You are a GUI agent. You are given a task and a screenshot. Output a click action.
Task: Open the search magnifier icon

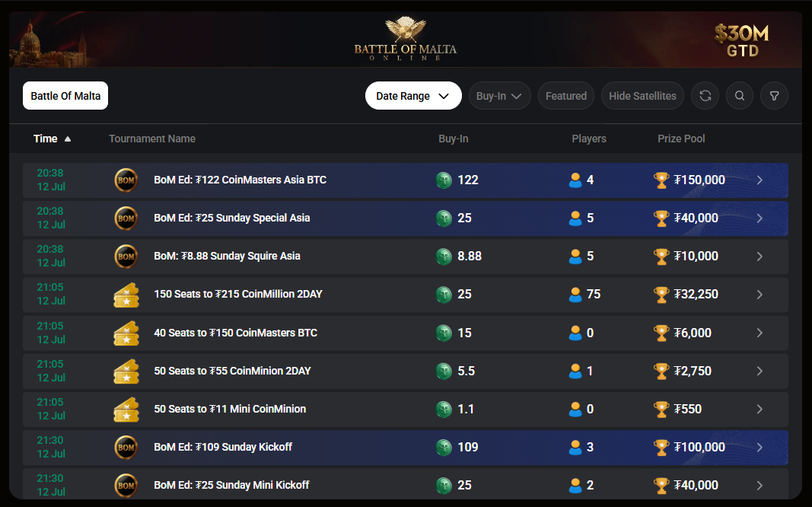click(740, 96)
